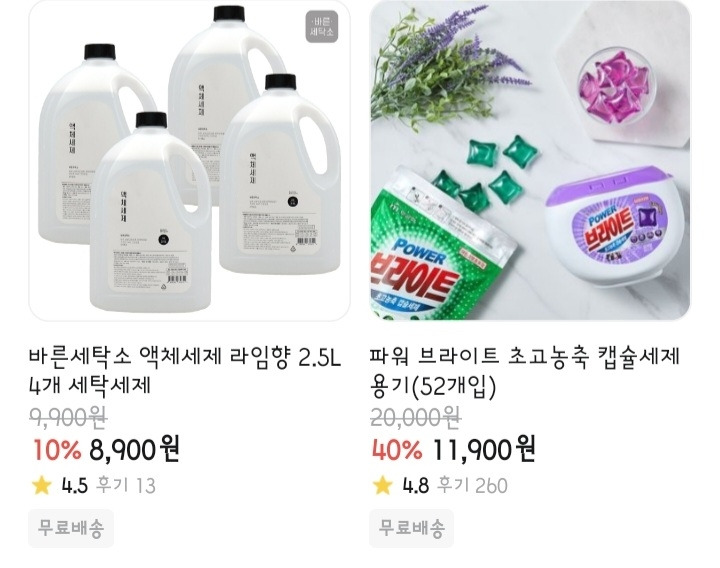Image resolution: width=720 pixels, height=568 pixels.
Task: Click the 11,900원 sale price
Action: [x=484, y=449]
